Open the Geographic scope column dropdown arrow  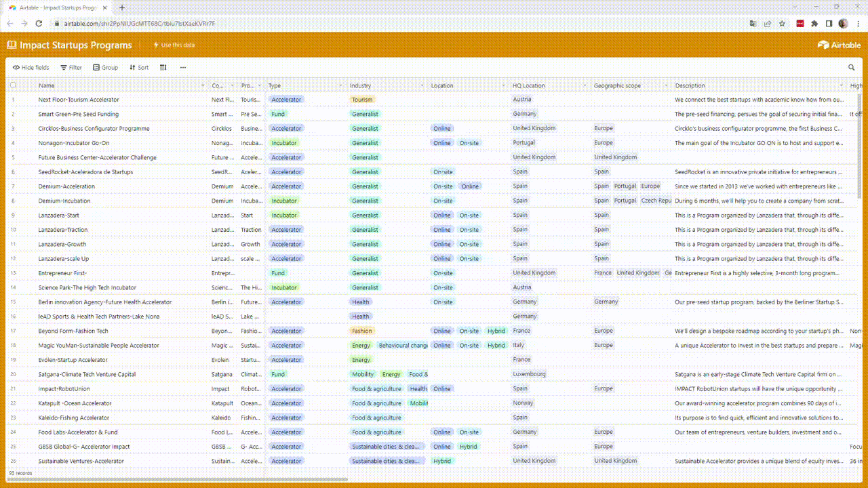click(x=668, y=86)
